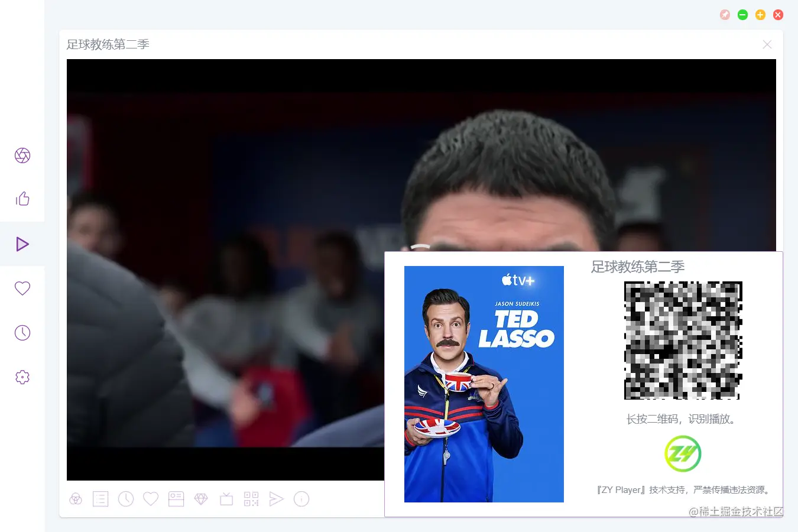Open the gear settings section in sidebar

coord(22,377)
